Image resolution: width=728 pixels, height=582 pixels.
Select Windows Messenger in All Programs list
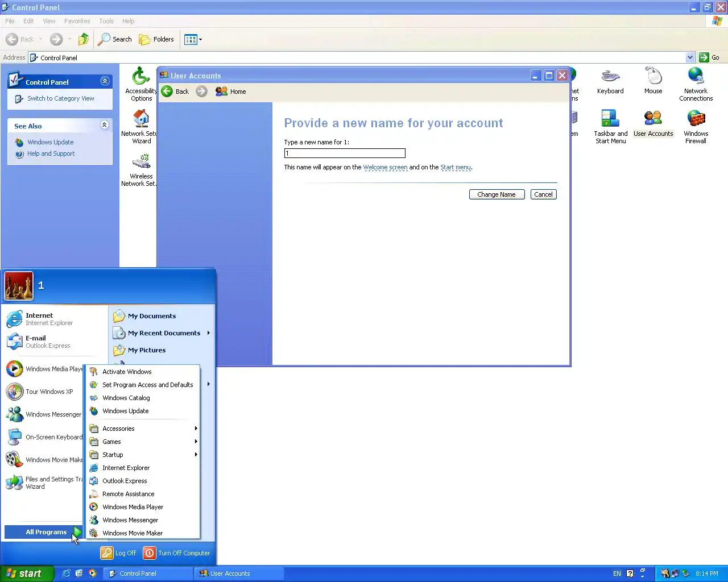tap(143, 520)
